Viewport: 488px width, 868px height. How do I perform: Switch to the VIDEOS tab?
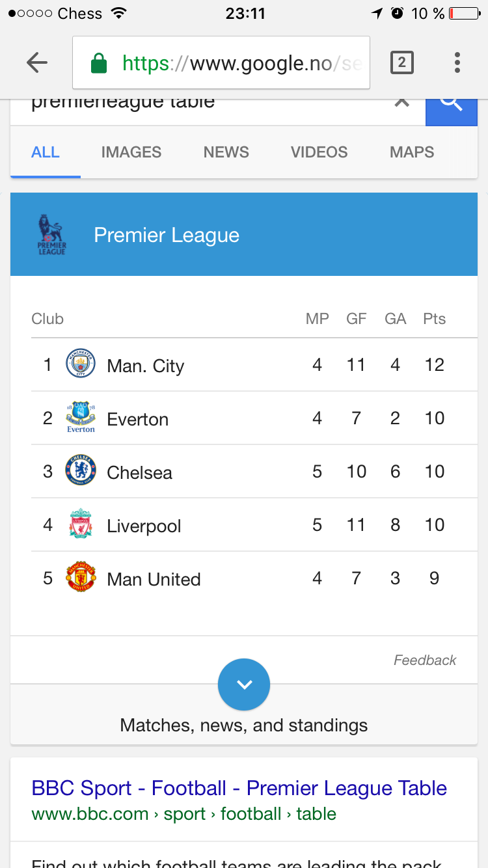click(x=319, y=152)
